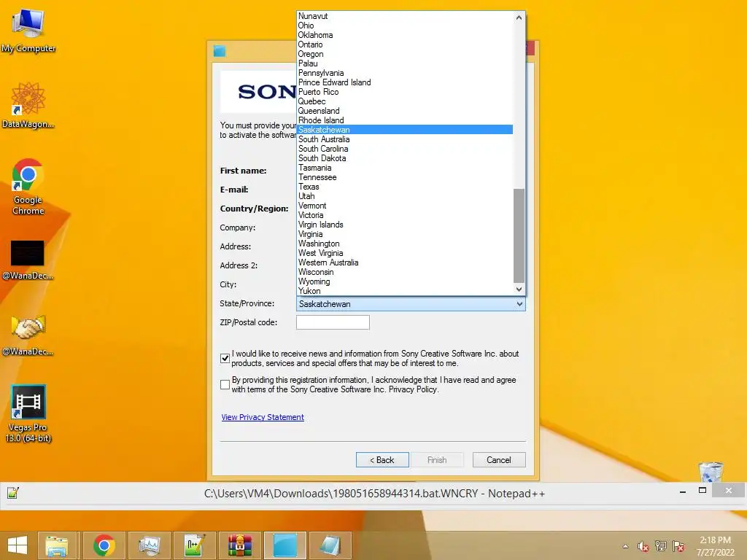747x560 pixels.
Task: Select South Carolina from the list
Action: pos(404,149)
